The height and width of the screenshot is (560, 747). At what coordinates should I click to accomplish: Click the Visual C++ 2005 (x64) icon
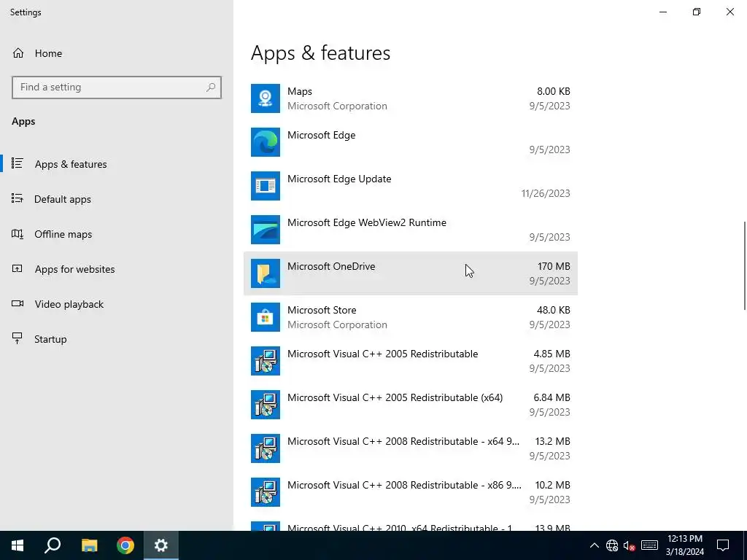[266, 405]
